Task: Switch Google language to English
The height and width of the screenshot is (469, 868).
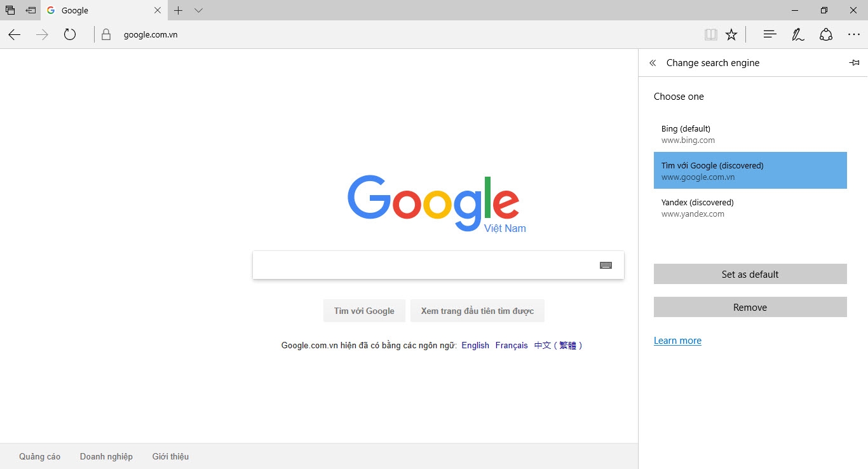Action: pos(475,346)
